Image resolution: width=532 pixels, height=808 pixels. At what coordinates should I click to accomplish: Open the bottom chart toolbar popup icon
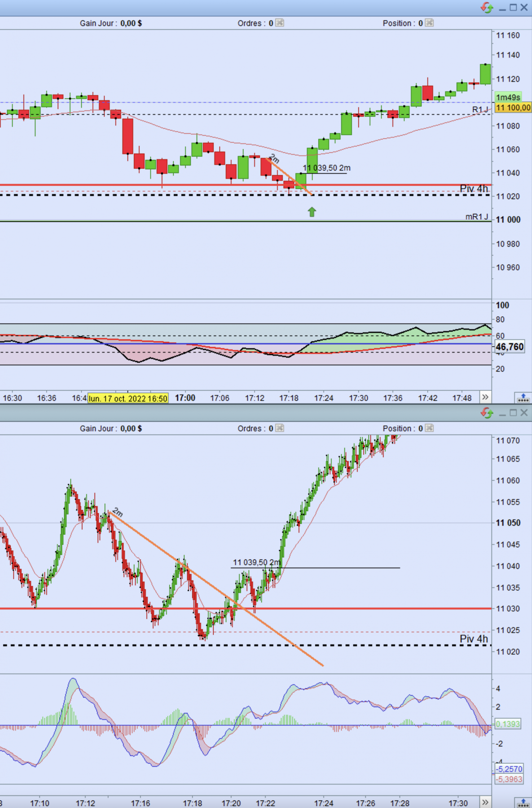[x=523, y=803]
